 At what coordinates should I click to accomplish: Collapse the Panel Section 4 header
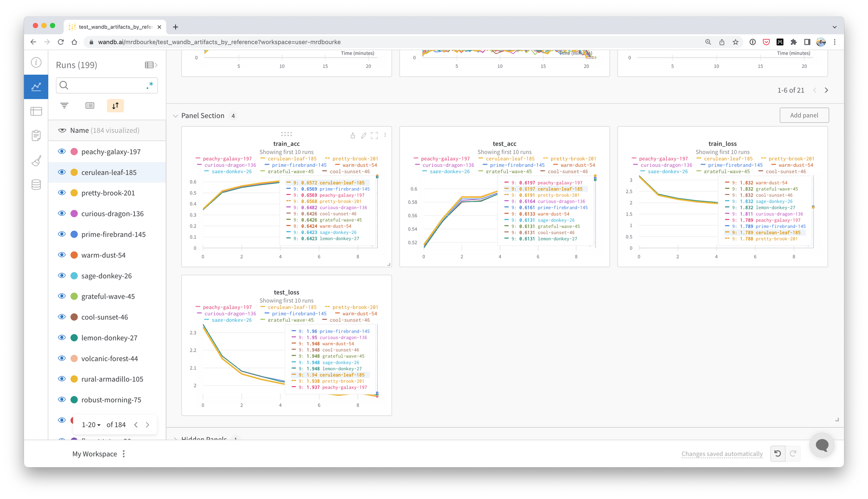click(176, 115)
